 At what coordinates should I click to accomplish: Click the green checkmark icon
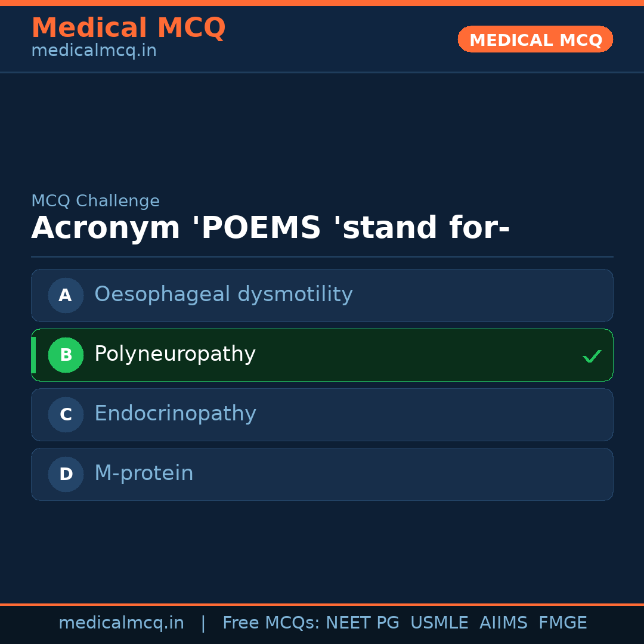592,356
